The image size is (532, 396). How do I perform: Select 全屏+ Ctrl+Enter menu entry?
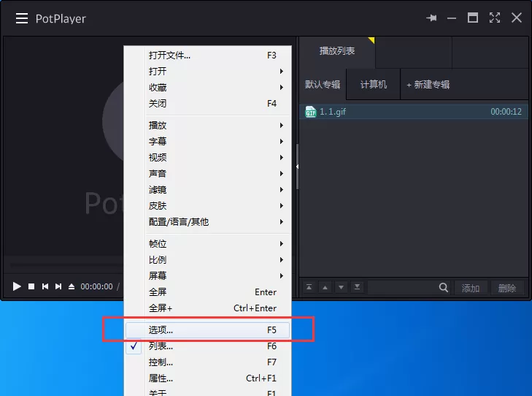[208, 308]
